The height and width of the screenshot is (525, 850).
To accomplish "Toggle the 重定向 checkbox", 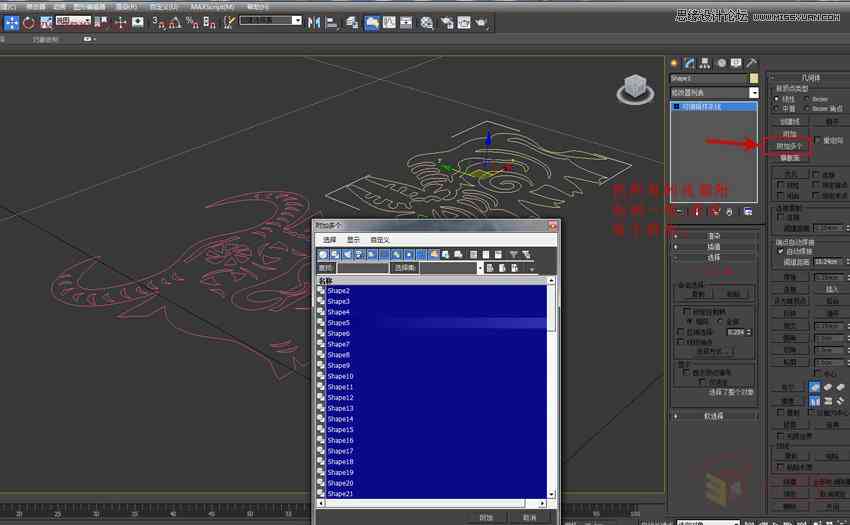I will pyautogui.click(x=818, y=140).
